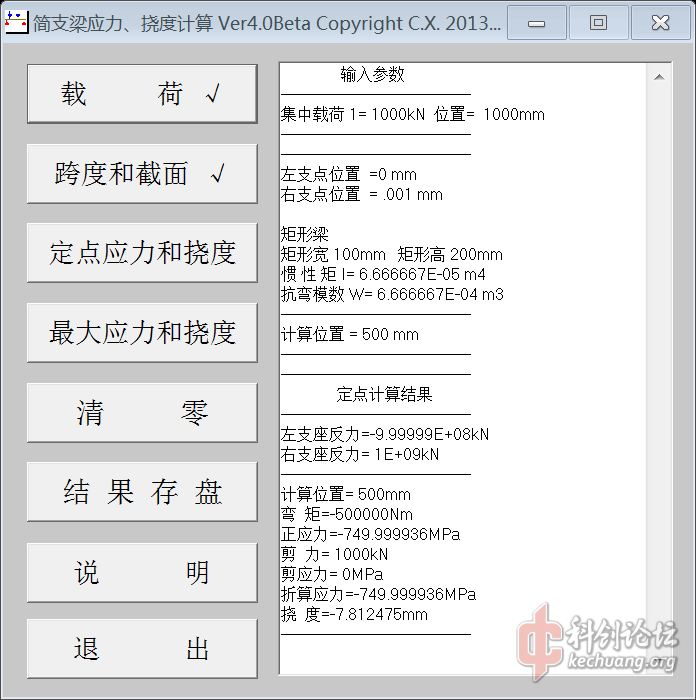
Task: Maximize the beam calculation window
Action: (598, 23)
